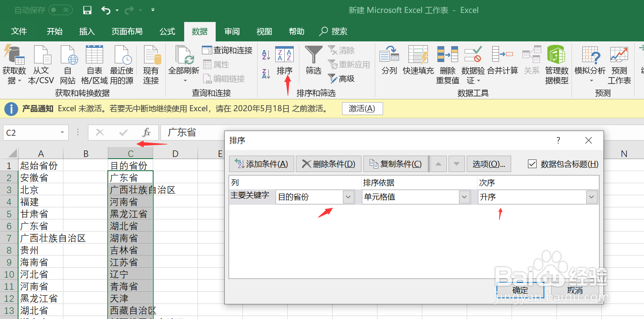Click the help question mark in 排序 dialog
Screen dimensions: 644x319
[558, 141]
